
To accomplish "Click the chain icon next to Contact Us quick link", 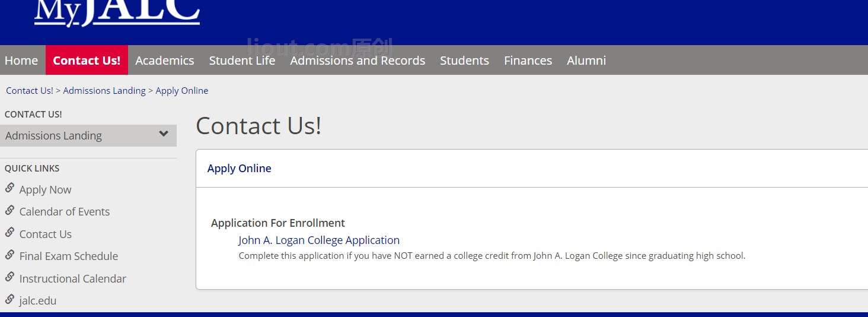I will (9, 233).
